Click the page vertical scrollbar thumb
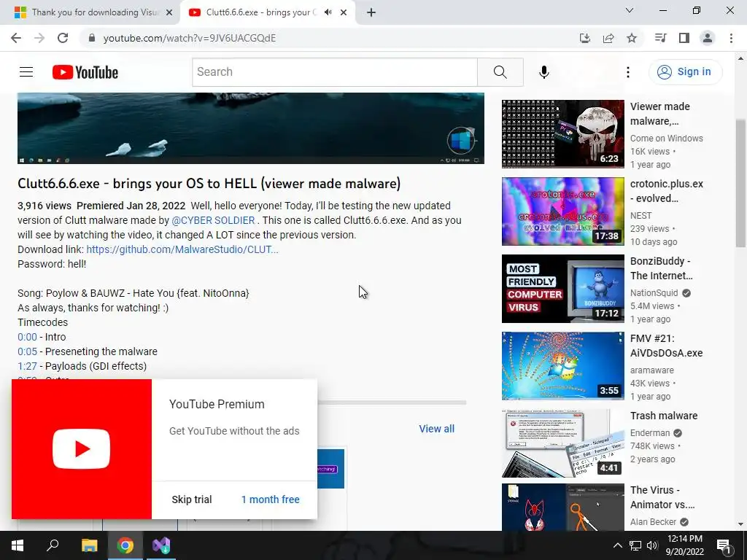Image resolution: width=747 pixels, height=560 pixels. tap(741, 182)
